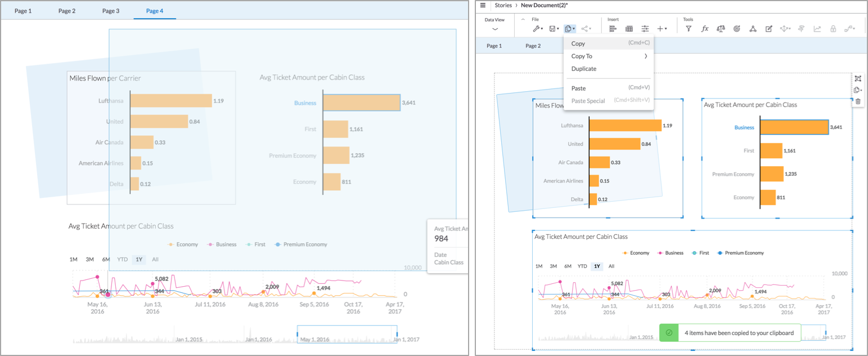Select Paste in the copy menu
This screenshot has height=356, width=868.
(578, 88)
